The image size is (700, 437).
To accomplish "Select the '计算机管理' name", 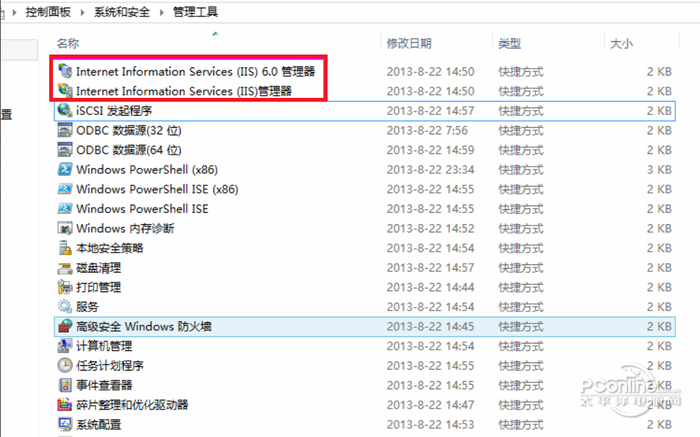I will (x=104, y=346).
